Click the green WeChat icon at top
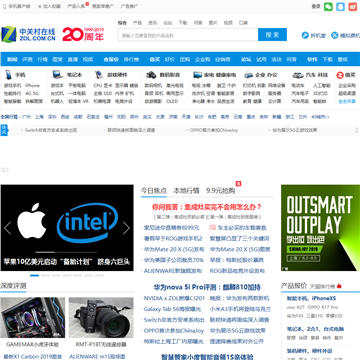Screen dimensions: 360x360 click(328, 6)
